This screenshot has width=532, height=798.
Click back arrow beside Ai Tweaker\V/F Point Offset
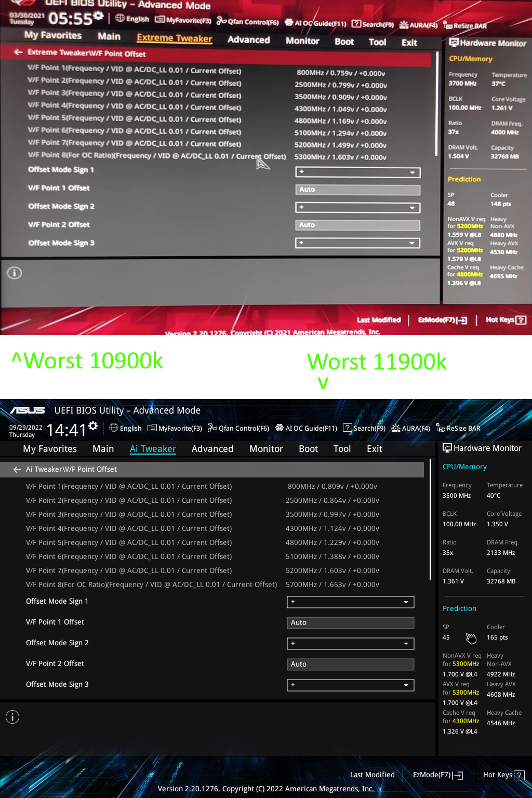point(17,469)
